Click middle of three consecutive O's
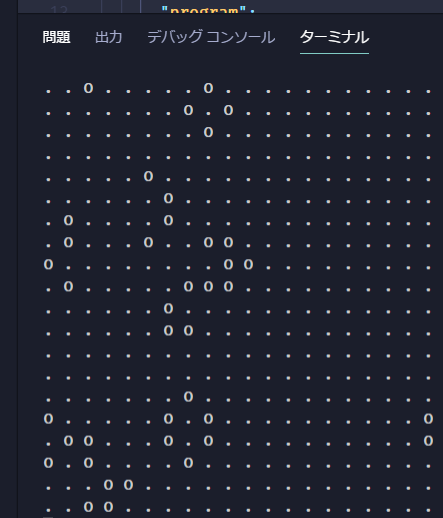The image size is (443, 518). 208,287
